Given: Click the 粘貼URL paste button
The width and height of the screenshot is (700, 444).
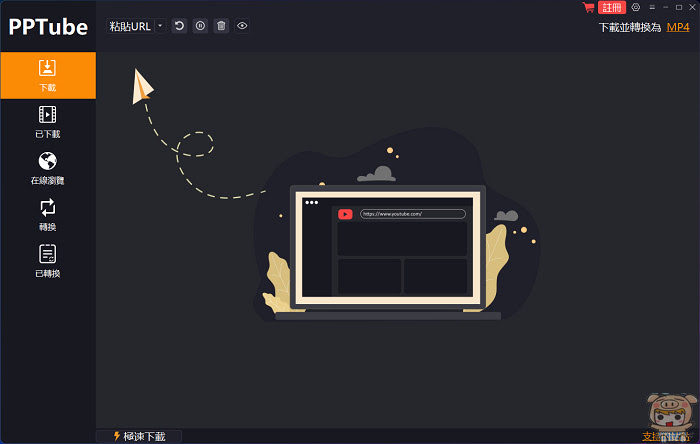Looking at the screenshot, I should 130,26.
